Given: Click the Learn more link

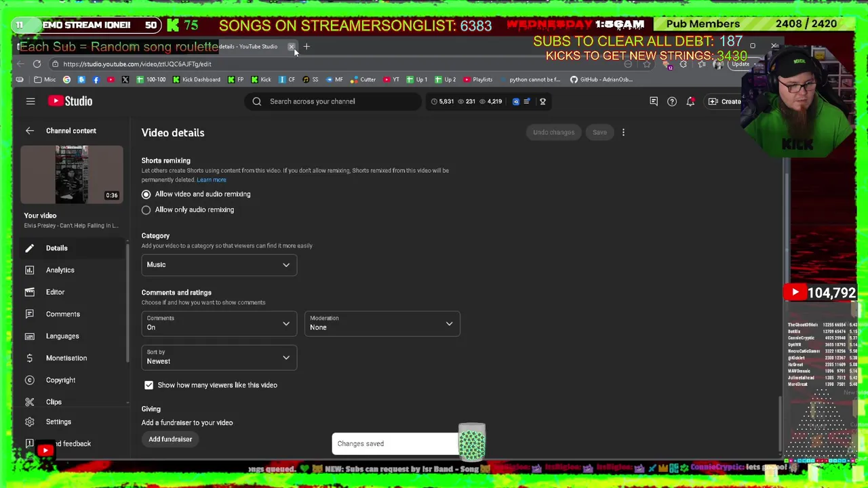Looking at the screenshot, I should click(x=212, y=180).
